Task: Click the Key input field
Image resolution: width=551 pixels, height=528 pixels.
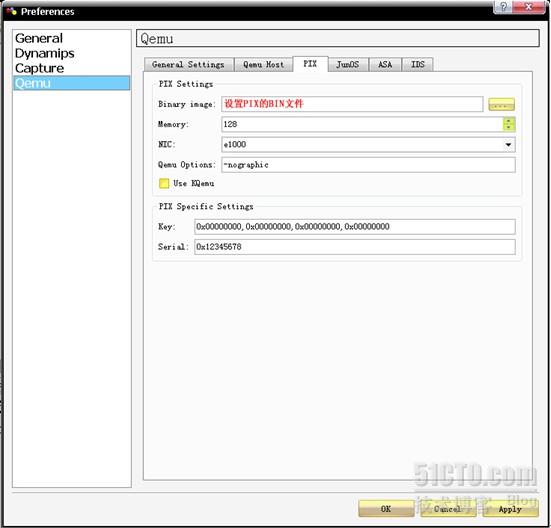Action: pyautogui.click(x=355, y=227)
